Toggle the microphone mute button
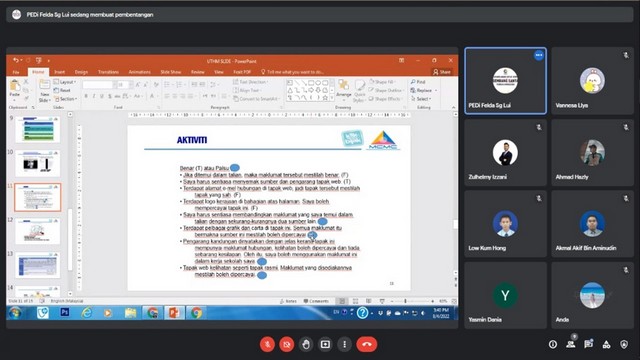The width and height of the screenshot is (640, 360). [x=267, y=344]
